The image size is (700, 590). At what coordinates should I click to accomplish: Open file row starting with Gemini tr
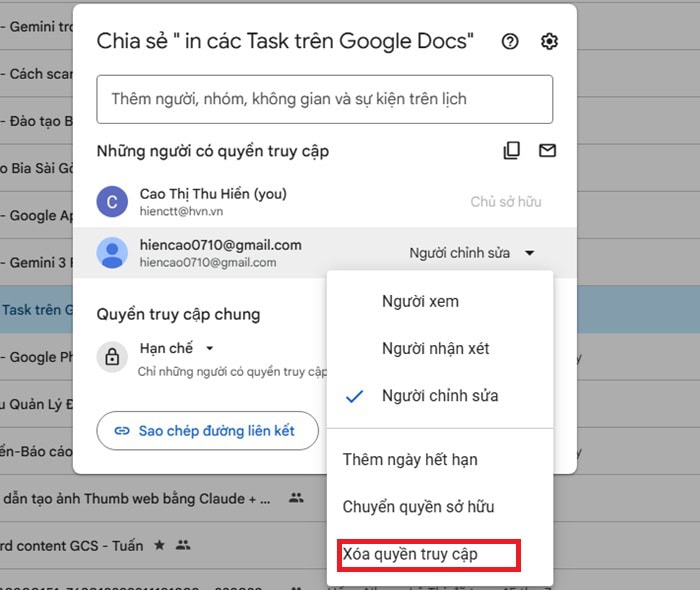[x=37, y=27]
